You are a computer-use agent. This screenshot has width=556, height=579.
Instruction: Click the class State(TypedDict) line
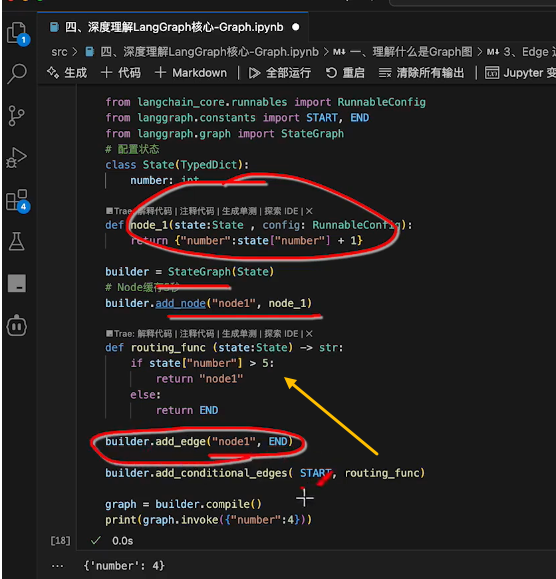177,165
